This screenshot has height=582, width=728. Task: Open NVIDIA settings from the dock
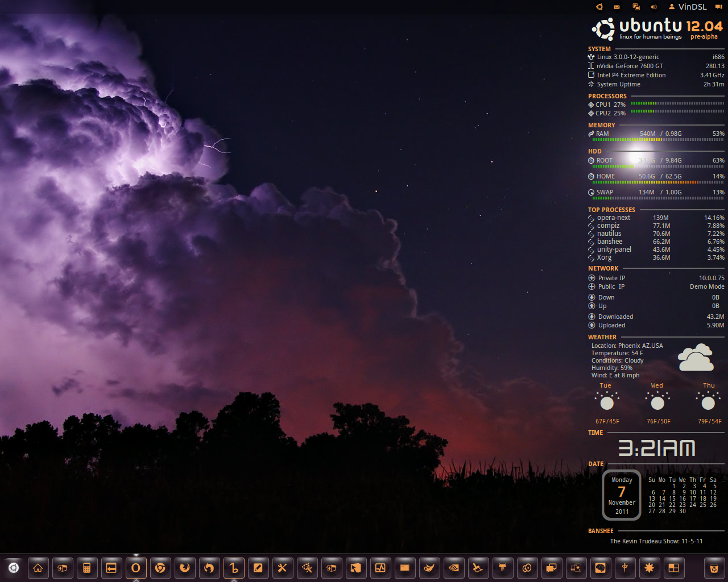tap(454, 568)
